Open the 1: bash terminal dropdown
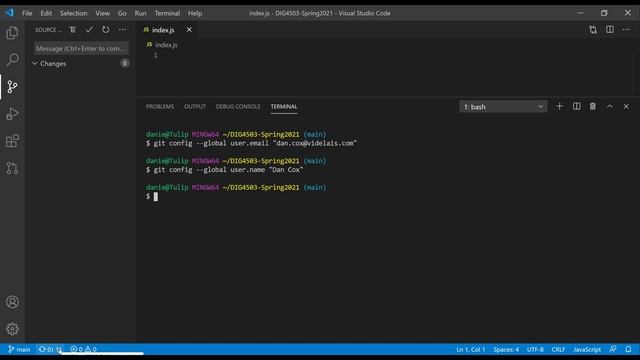640x360 pixels. (503, 107)
